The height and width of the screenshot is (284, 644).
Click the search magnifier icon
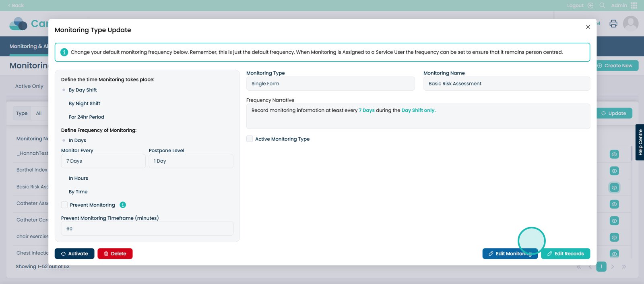(x=602, y=6)
